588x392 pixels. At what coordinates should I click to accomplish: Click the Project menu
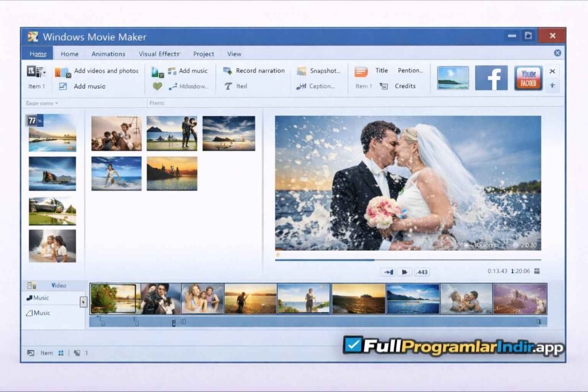coord(203,53)
